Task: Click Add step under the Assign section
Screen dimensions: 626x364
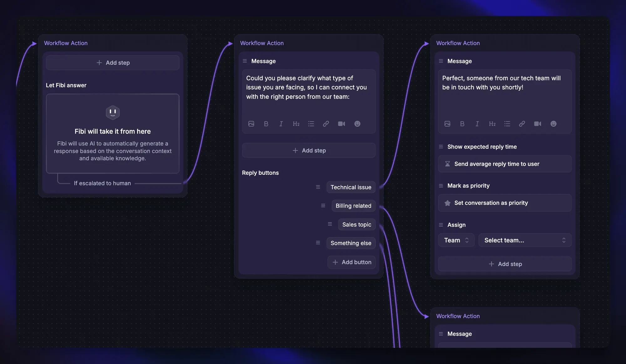Action: [505, 264]
